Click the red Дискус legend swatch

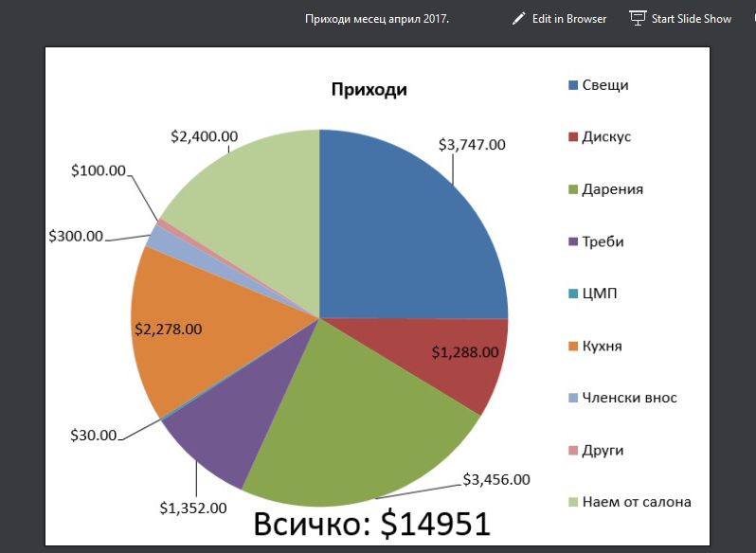click(x=572, y=137)
